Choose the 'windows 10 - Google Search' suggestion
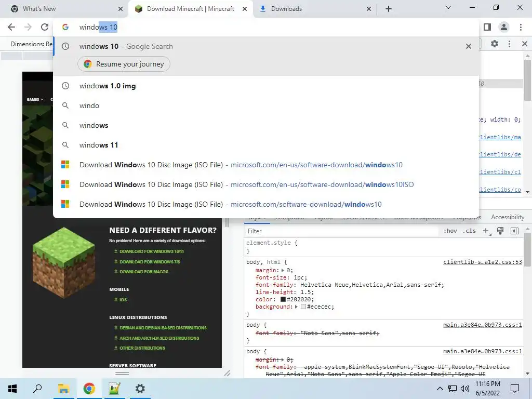The height and width of the screenshot is (399, 532). (x=266, y=46)
